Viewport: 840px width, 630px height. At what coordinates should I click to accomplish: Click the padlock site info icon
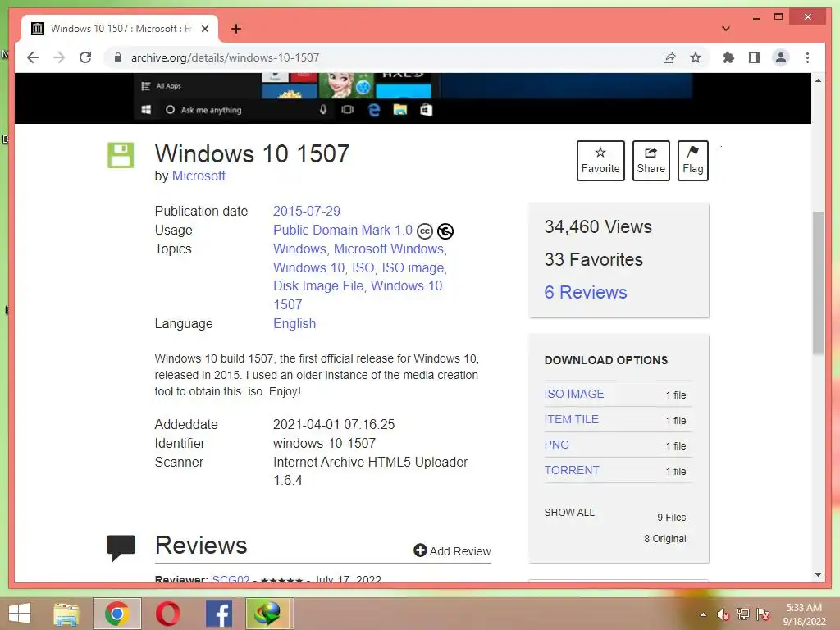click(x=118, y=57)
